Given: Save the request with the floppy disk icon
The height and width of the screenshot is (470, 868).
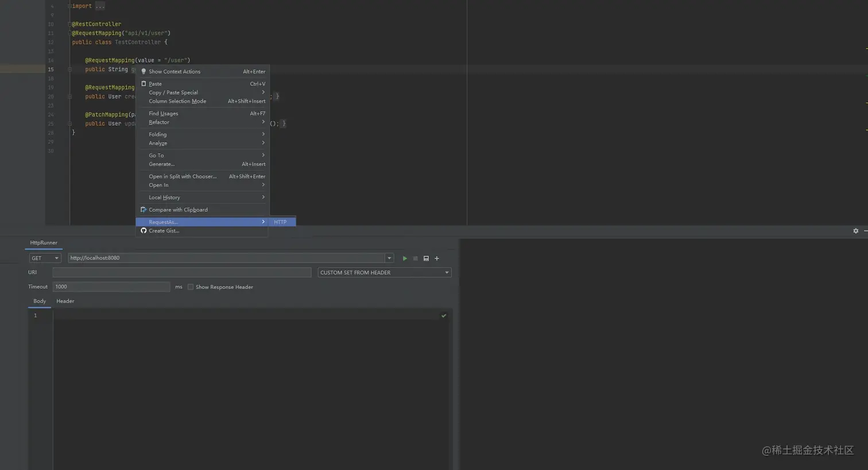Looking at the screenshot, I should [x=426, y=259].
